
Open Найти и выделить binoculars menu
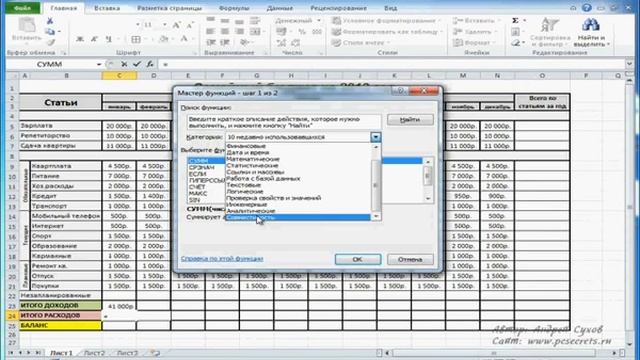point(591,32)
